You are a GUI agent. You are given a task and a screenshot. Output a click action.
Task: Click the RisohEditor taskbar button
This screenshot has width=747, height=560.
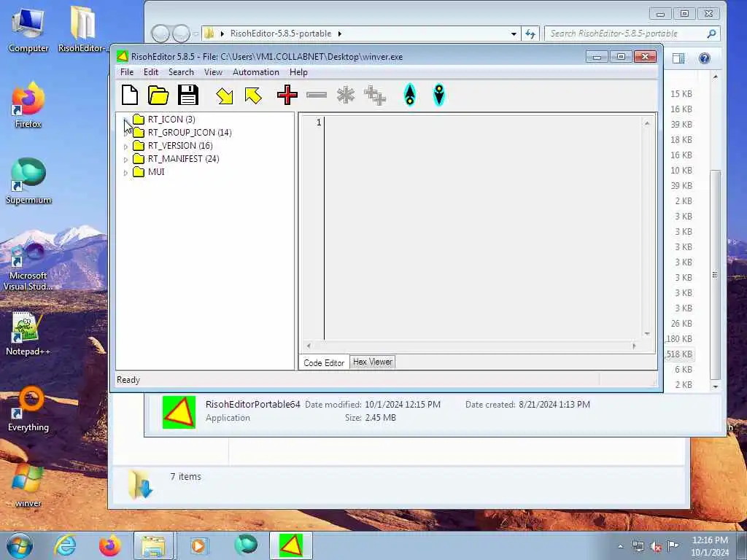[x=291, y=545]
